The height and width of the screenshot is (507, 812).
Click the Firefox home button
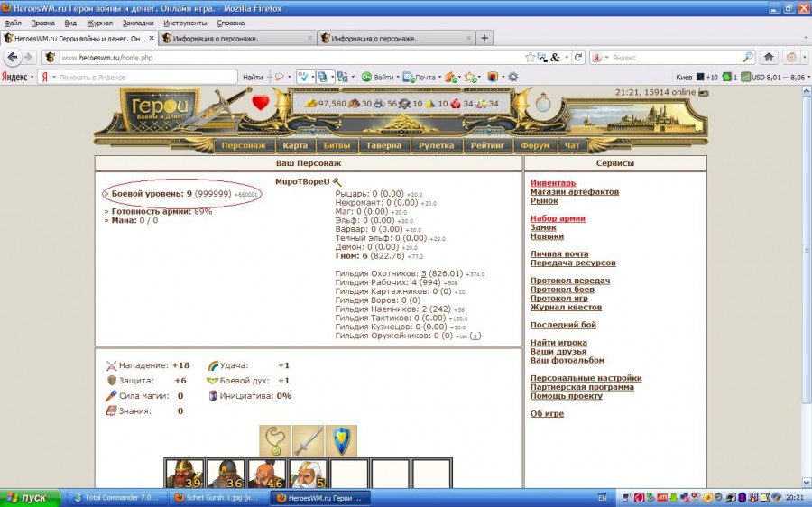769,57
